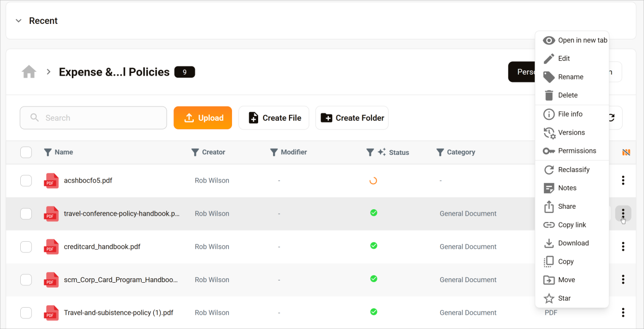Toggle the select-all checkbox in table header

(26, 152)
